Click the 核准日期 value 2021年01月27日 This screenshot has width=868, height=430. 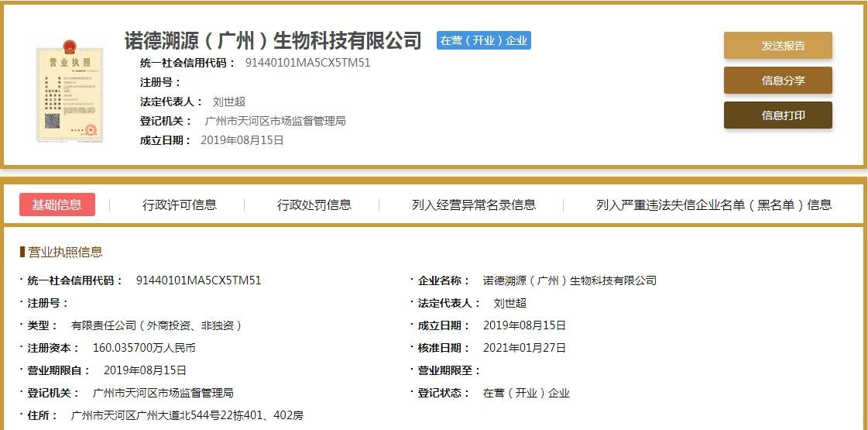pyautogui.click(x=524, y=348)
